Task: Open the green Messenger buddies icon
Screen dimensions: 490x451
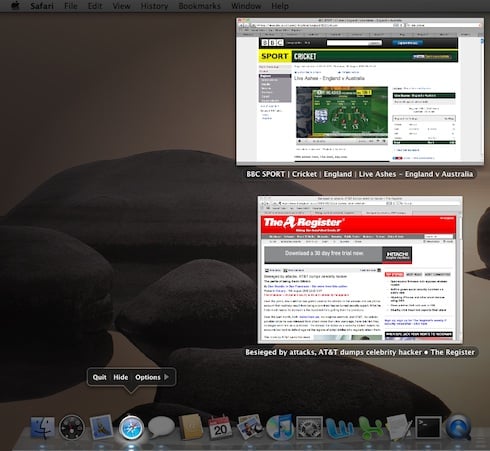Action: point(370,428)
